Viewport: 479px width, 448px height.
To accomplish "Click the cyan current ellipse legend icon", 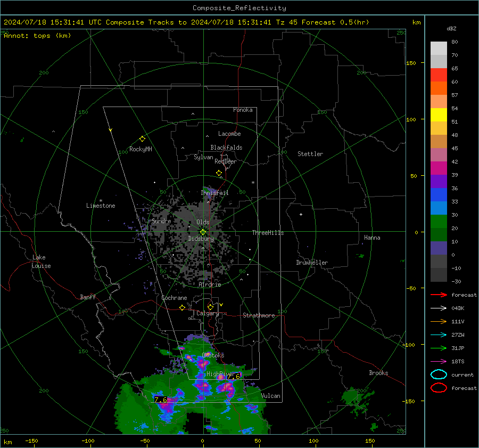I will click(439, 374).
